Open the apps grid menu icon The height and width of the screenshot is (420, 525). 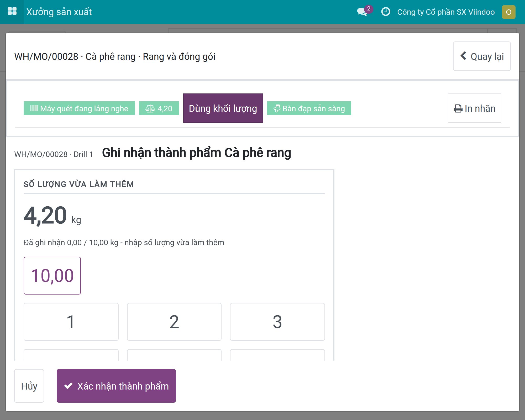point(12,12)
